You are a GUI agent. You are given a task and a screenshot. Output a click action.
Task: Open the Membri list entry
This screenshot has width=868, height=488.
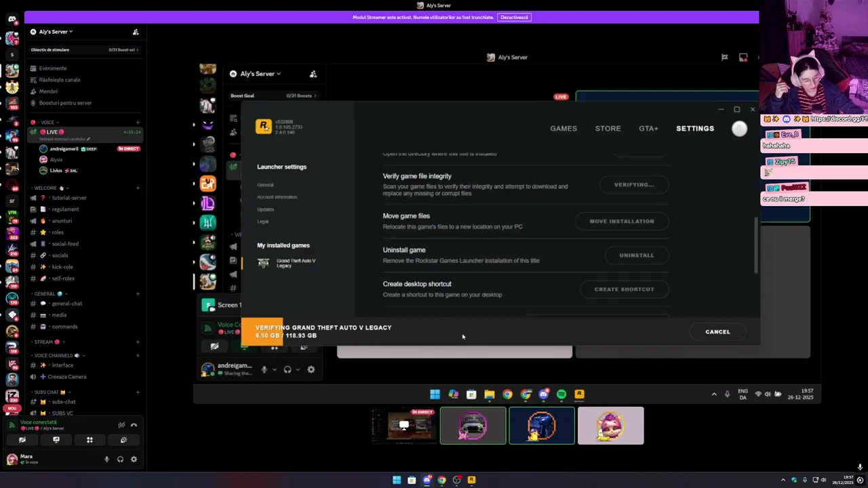pyautogui.click(x=84, y=91)
